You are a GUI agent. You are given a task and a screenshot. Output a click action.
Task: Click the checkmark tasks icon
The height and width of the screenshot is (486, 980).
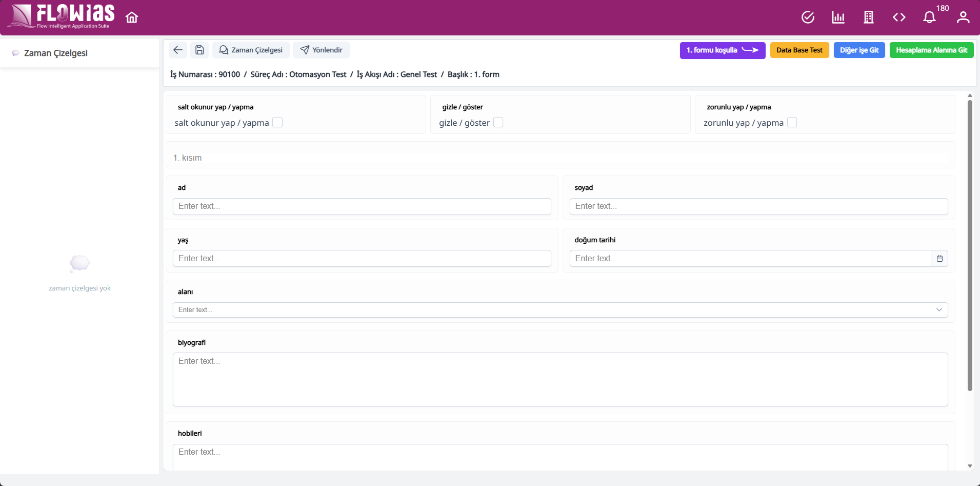point(808,17)
